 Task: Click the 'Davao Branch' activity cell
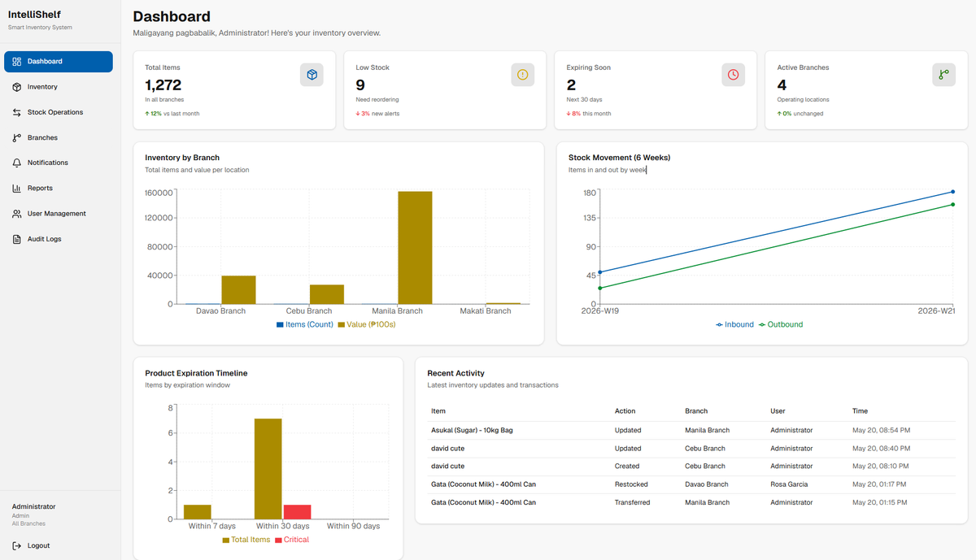pos(705,484)
